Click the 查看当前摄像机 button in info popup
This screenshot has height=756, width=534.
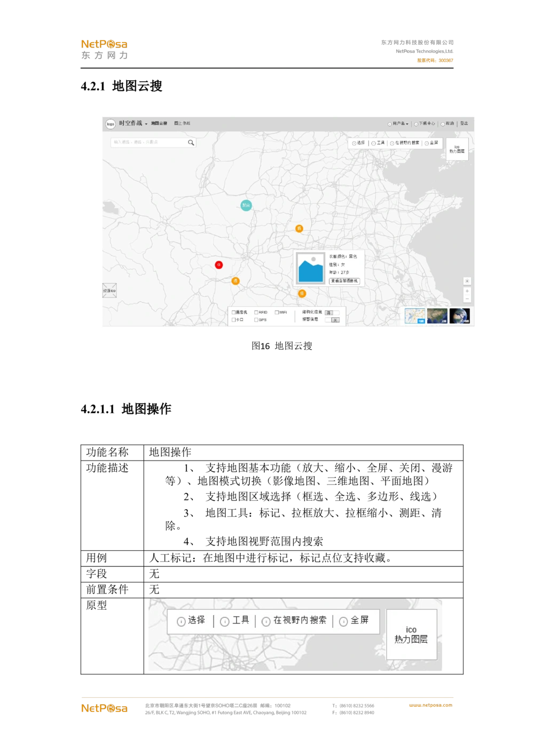(344, 281)
